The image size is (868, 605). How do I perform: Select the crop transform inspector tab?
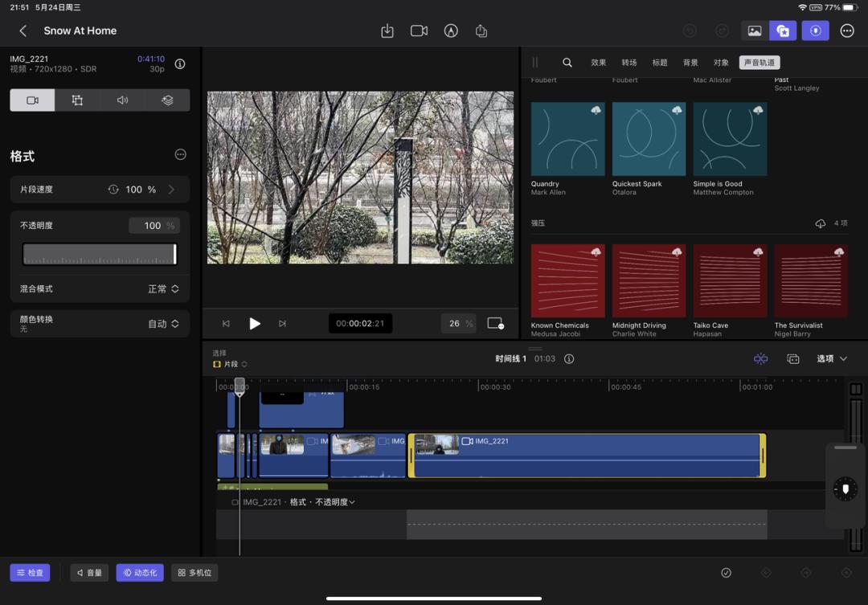[x=77, y=100]
